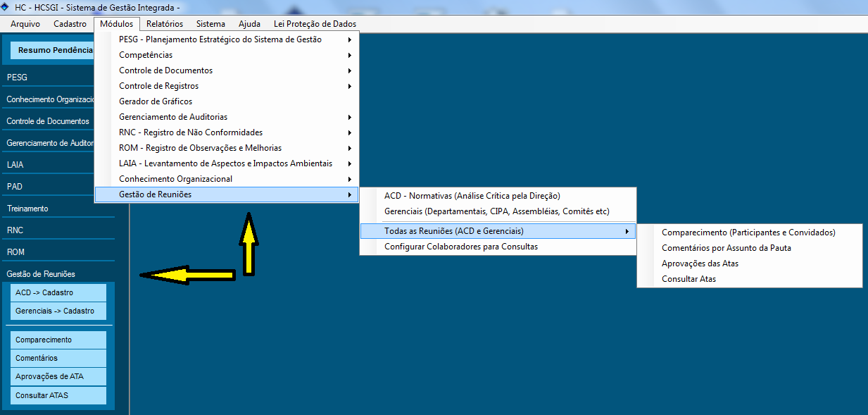This screenshot has height=415, width=868.
Task: Open the Arquivo menu
Action: (25, 24)
